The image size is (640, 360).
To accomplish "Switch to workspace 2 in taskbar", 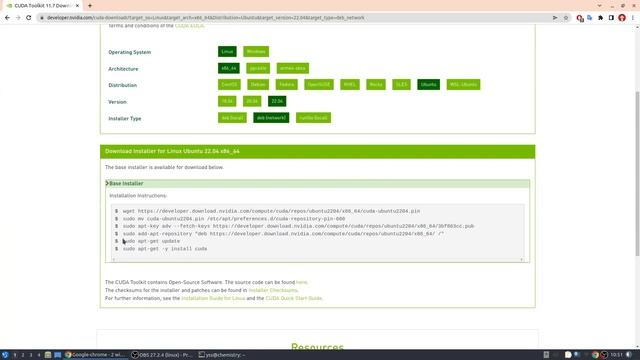I will [23, 355].
